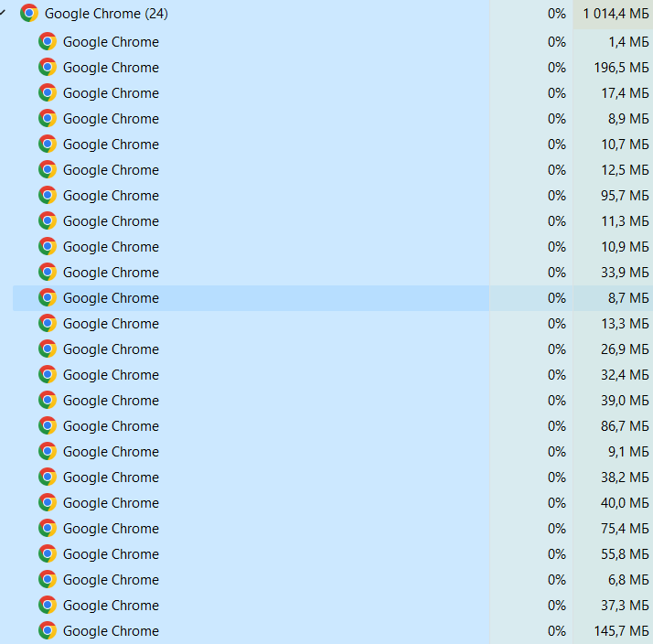Screen dimensions: 653x644
Task: Click the Chrome icon in the 37,3 МБ row
Action: pyautogui.click(x=48, y=606)
